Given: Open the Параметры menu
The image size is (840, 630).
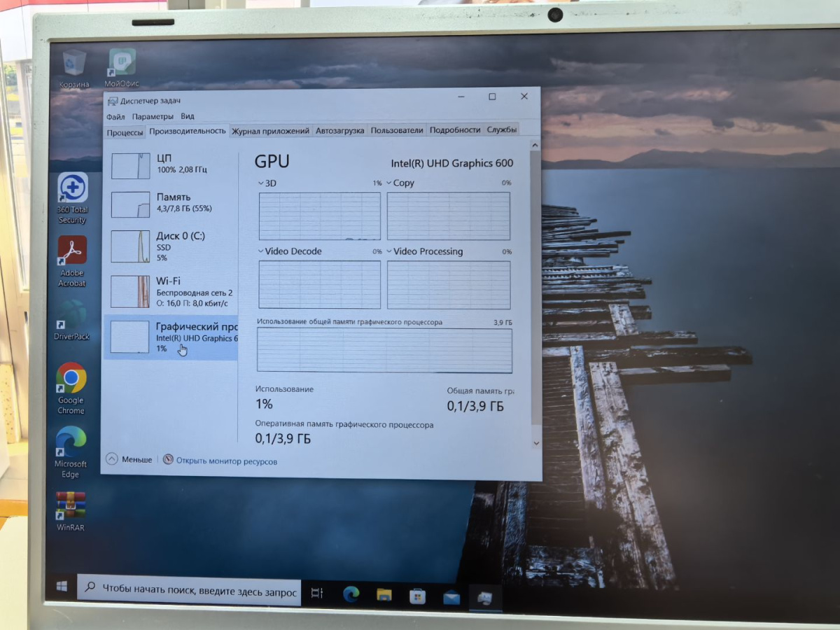Looking at the screenshot, I should [153, 116].
